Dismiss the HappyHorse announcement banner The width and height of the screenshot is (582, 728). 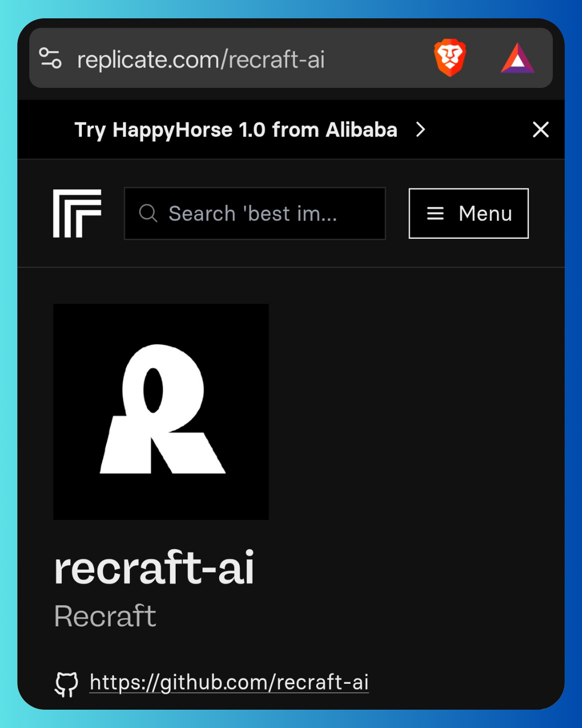pos(541,129)
